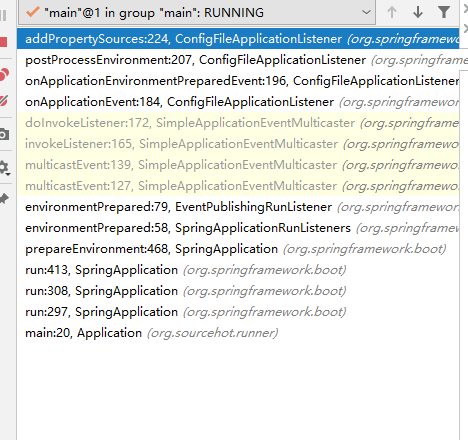Select multicastEvent:127 frame
Viewport: 468px width, 440px height.
point(238,186)
